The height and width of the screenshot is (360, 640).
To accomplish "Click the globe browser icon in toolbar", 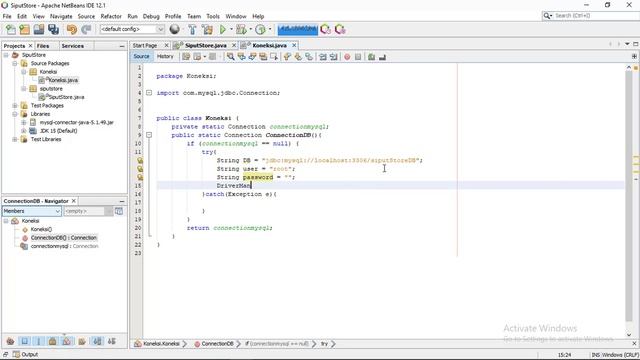I will pyautogui.click(x=175, y=29).
